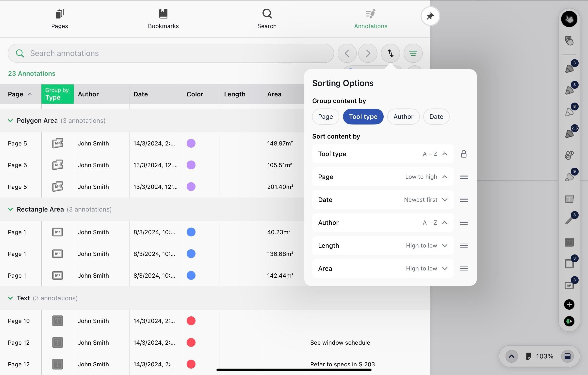Click the Author column header
The height and width of the screenshot is (375, 588).
pyautogui.click(x=88, y=94)
